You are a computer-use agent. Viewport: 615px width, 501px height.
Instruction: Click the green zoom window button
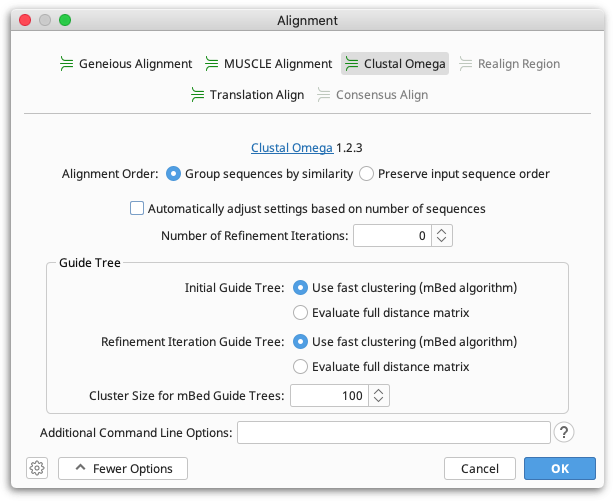(65, 20)
